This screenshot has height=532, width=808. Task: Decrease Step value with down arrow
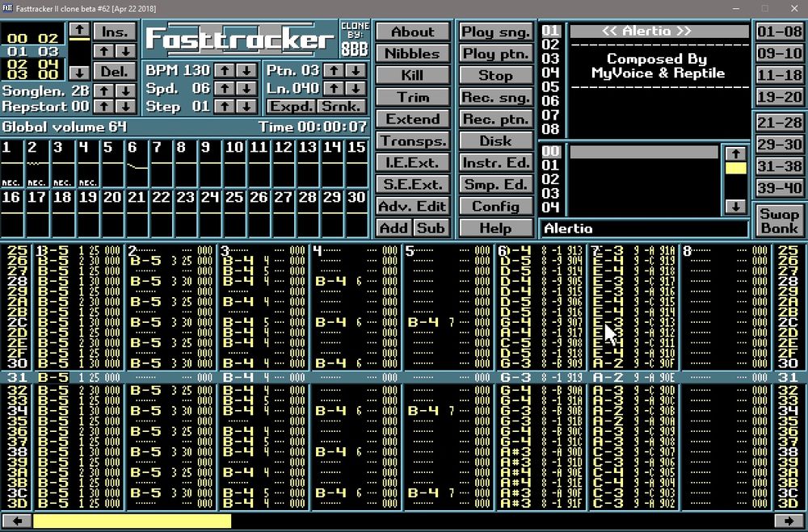[246, 107]
